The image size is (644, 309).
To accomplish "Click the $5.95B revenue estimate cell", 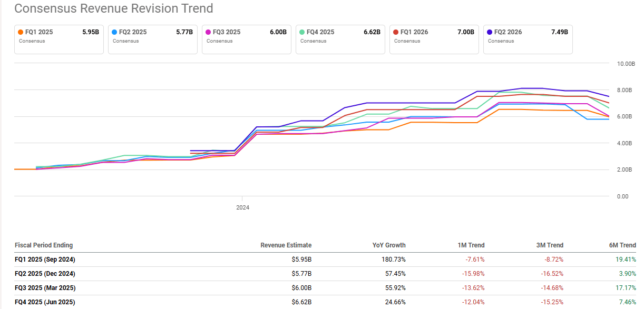I will (x=300, y=260).
